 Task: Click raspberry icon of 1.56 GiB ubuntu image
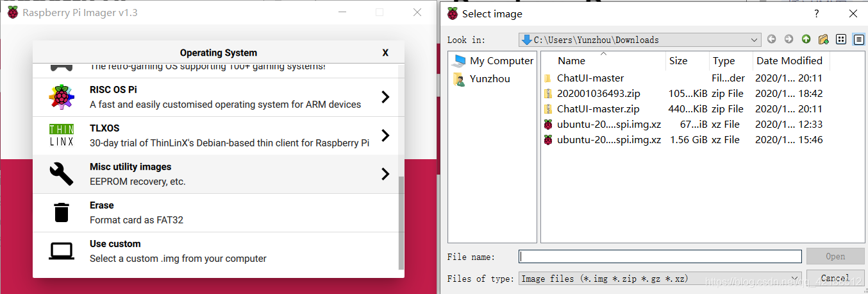point(548,140)
